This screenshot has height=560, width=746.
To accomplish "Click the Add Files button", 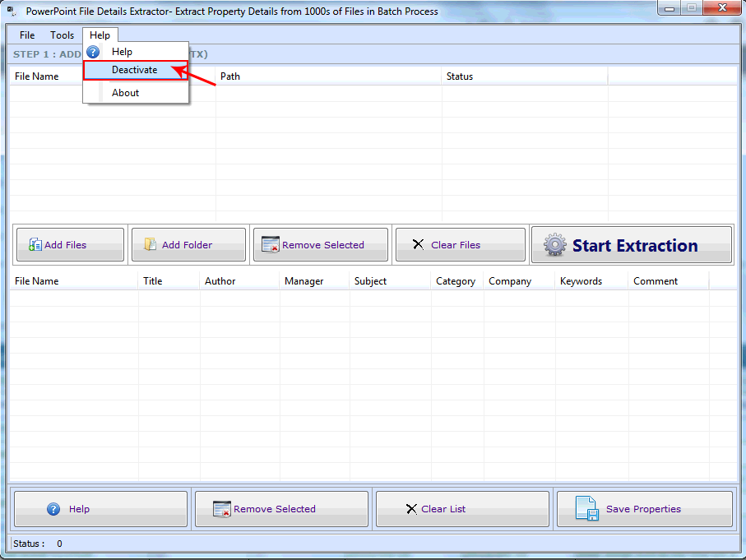I will 71,244.
